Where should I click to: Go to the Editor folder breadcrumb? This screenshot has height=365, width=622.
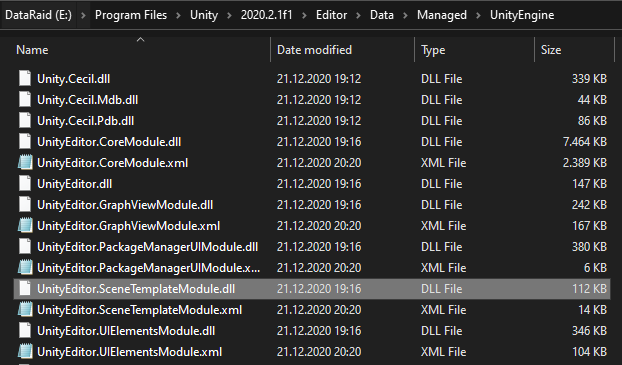pos(331,15)
